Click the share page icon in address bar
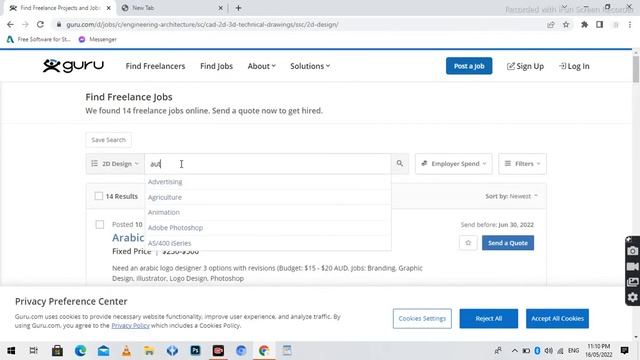The image size is (640, 360). click(551, 24)
